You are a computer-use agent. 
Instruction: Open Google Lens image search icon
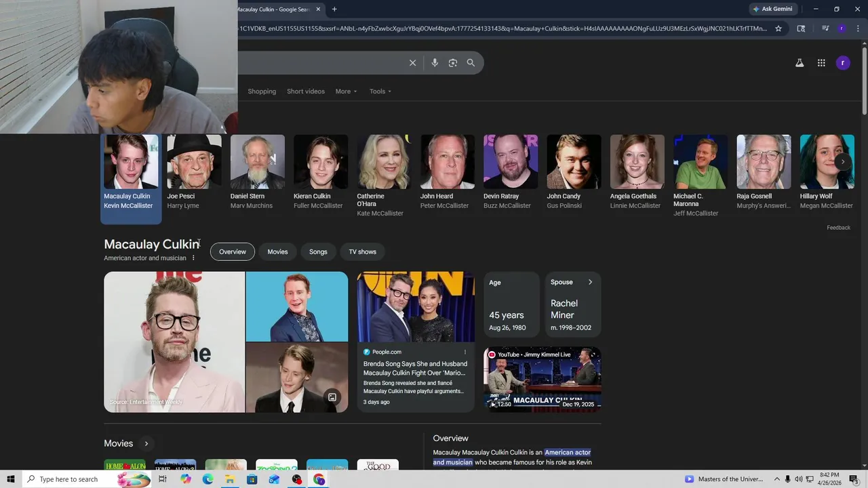[453, 62]
